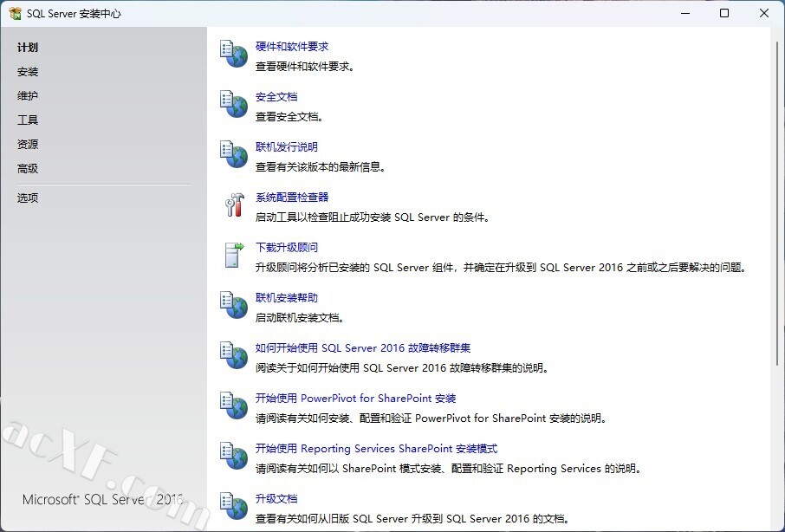This screenshot has width=785, height=532.
Task: Click description about 验证 Reporting Services 的说明
Action: pyautogui.click(x=449, y=469)
